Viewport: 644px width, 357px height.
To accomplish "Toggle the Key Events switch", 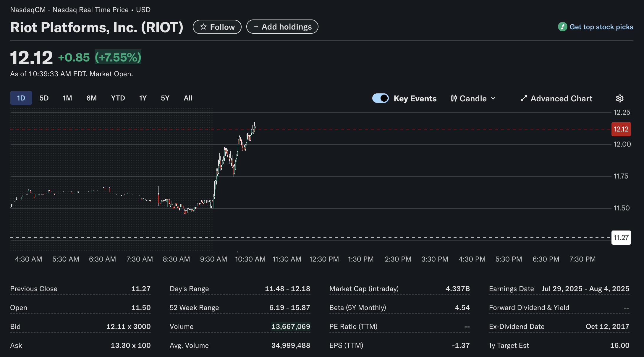I will (x=380, y=98).
